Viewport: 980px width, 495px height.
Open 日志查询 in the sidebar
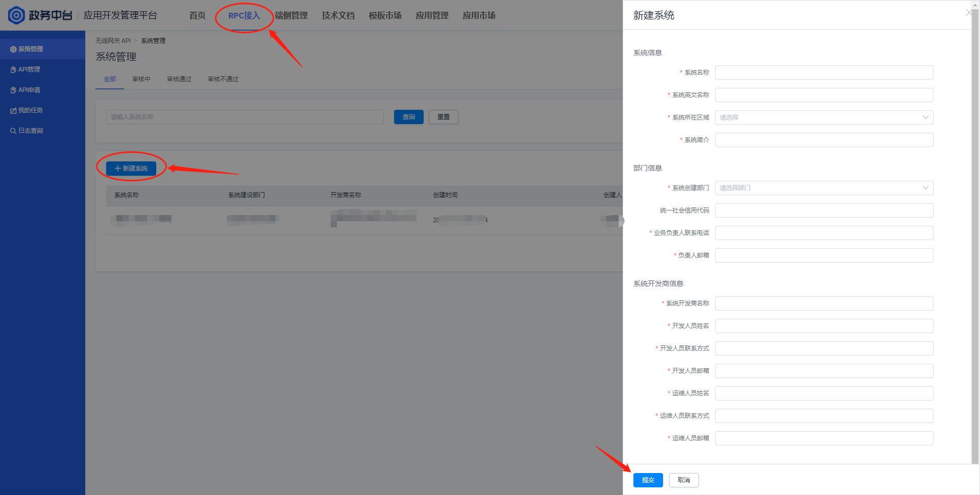click(x=42, y=131)
